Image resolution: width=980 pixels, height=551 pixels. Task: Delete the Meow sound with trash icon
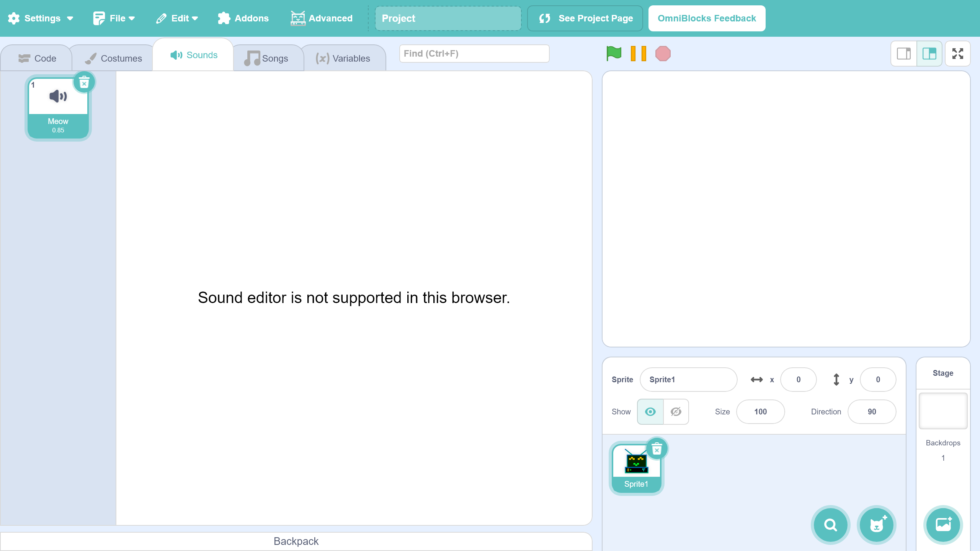[84, 82]
